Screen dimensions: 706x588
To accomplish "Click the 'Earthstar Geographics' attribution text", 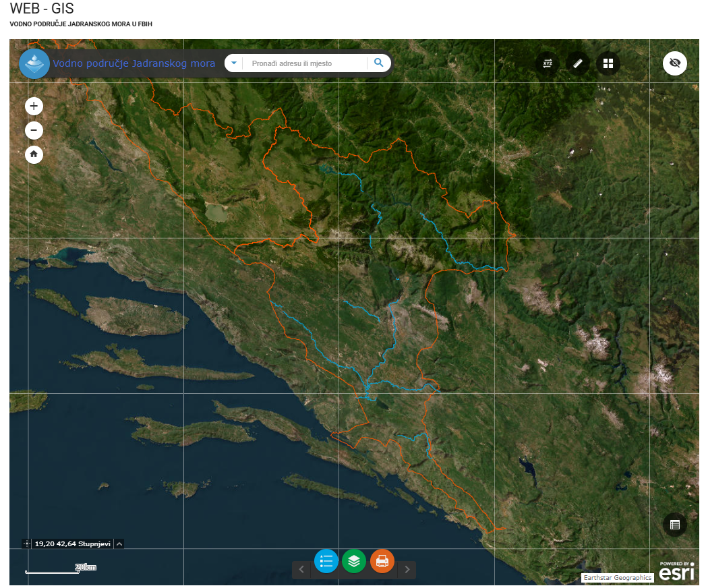I will tap(617, 578).
